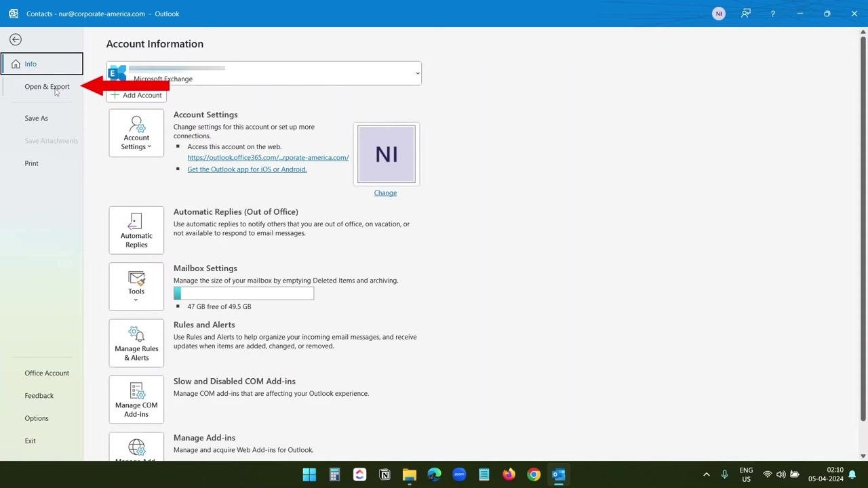Click the Change link under profile photo
This screenshot has width=868, height=488.
pos(385,193)
